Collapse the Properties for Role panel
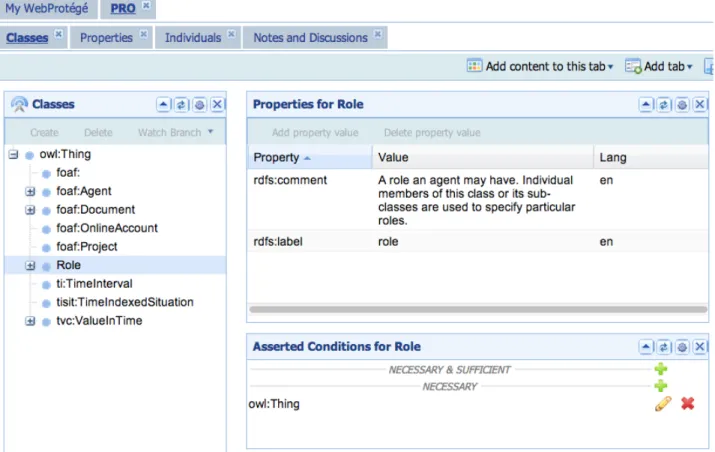The height and width of the screenshot is (452, 715). click(646, 104)
